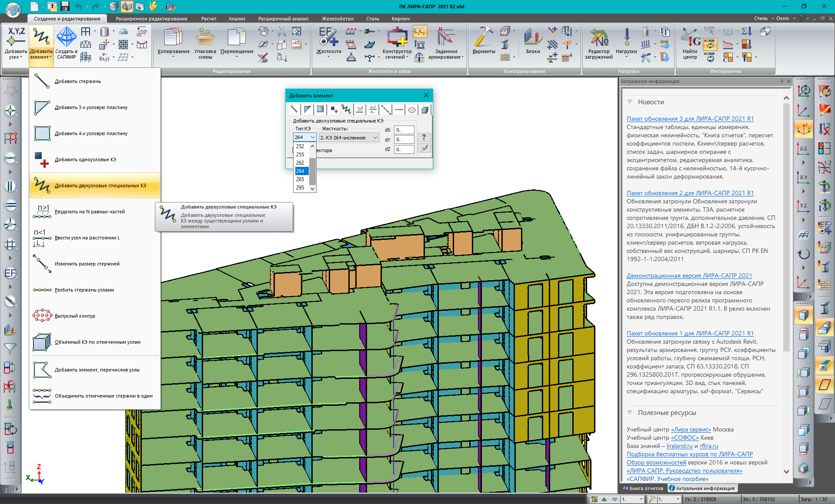
Task: Click the 3-node plate tab in dialog
Action: [307, 109]
